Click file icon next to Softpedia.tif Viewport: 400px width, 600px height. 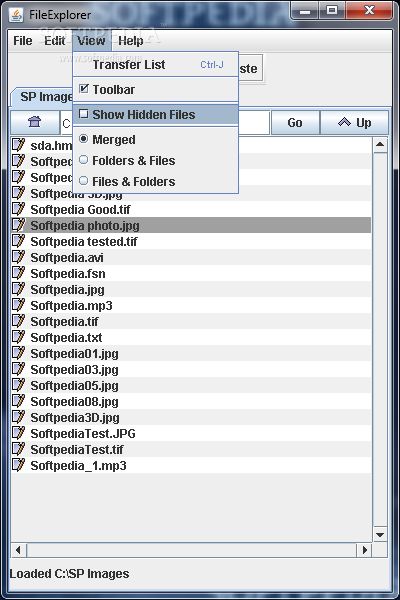(x=18, y=321)
